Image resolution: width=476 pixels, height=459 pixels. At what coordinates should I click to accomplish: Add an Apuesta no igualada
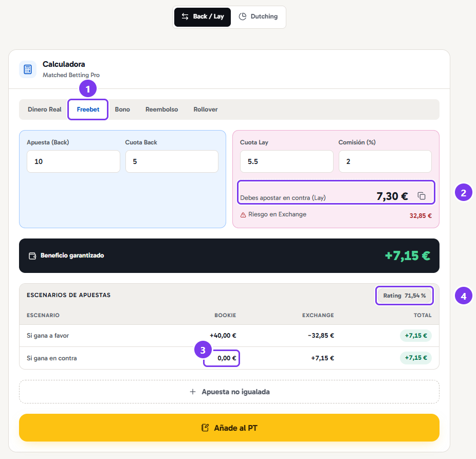229,392
